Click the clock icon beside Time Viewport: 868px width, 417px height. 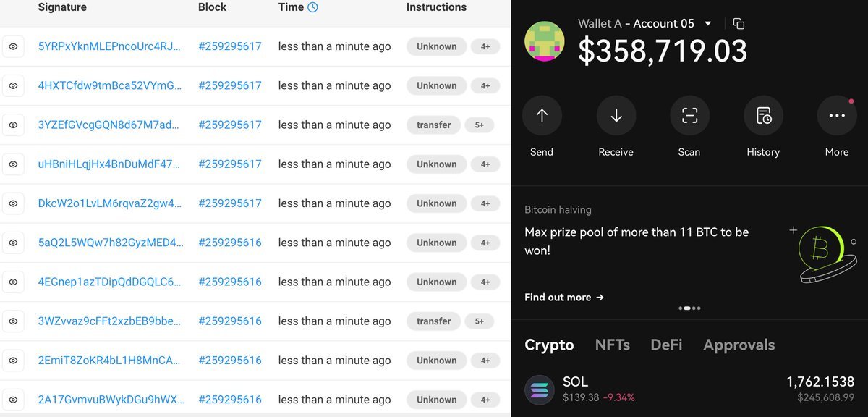click(x=312, y=7)
